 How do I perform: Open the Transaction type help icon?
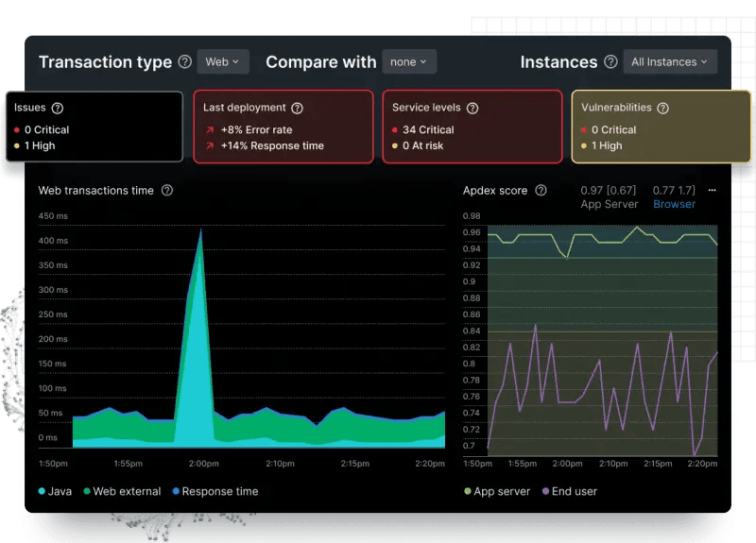(184, 61)
